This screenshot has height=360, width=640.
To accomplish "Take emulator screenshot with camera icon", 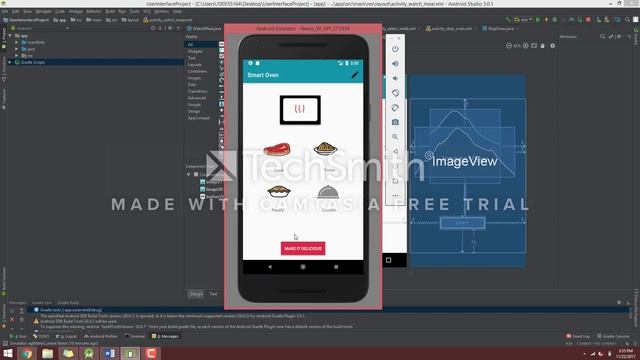I will (x=395, y=122).
